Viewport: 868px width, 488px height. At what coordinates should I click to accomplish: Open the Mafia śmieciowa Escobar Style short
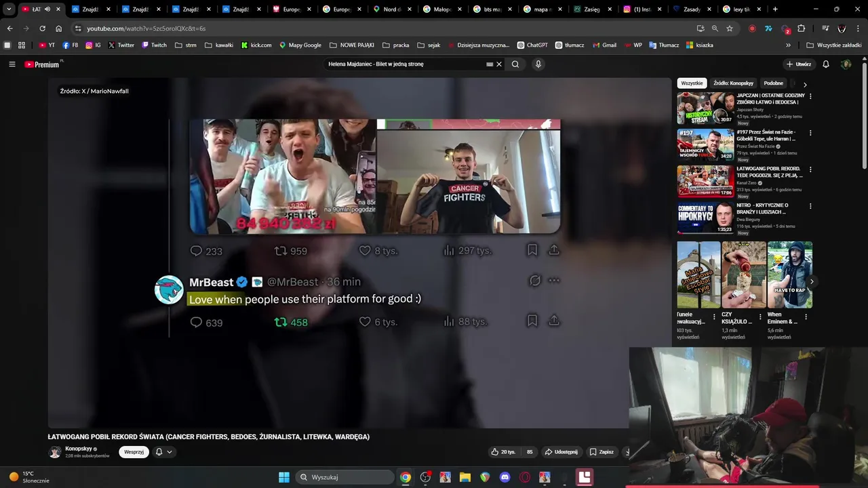(x=698, y=274)
